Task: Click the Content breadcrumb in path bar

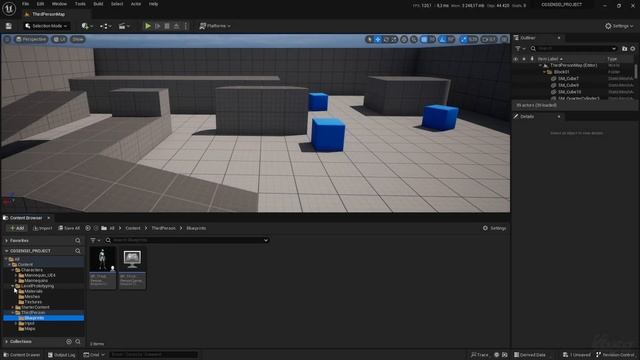Action: tap(133, 228)
